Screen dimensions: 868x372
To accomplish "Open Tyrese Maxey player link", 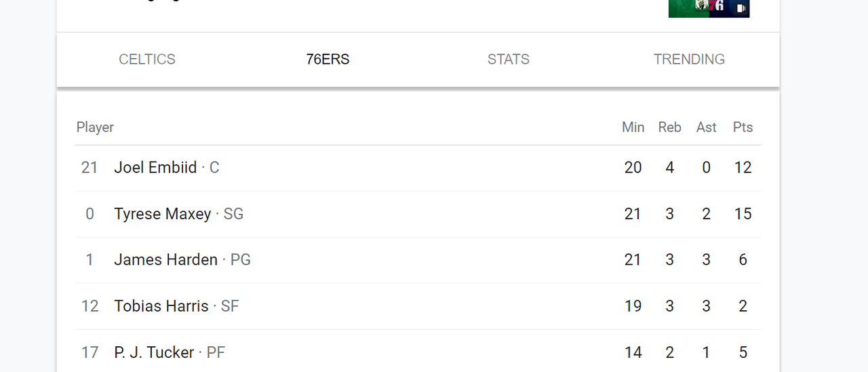I will click(163, 214).
